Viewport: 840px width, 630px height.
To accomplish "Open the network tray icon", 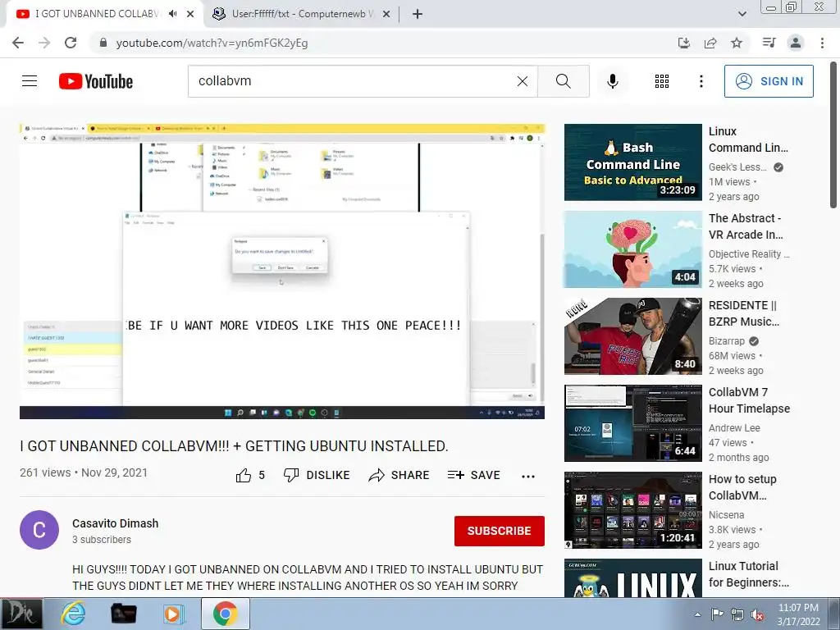I will coord(737,614).
